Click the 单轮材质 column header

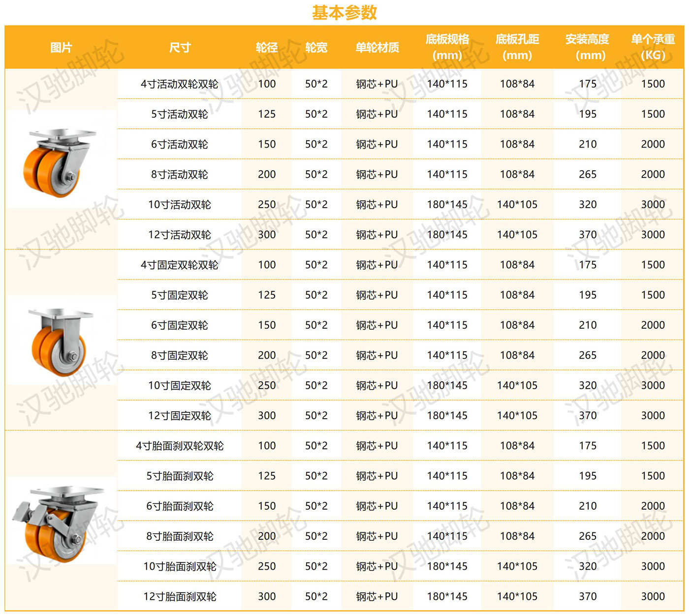click(x=378, y=48)
